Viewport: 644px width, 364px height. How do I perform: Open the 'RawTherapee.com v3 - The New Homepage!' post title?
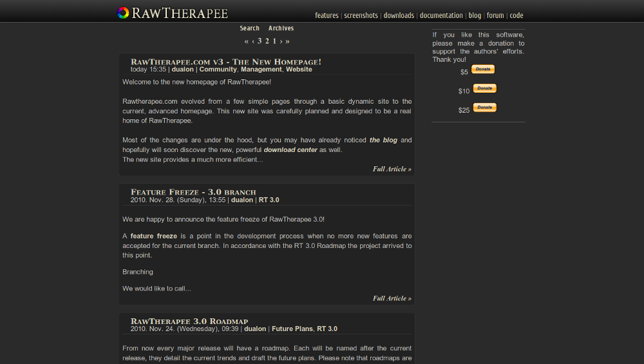coord(226,62)
